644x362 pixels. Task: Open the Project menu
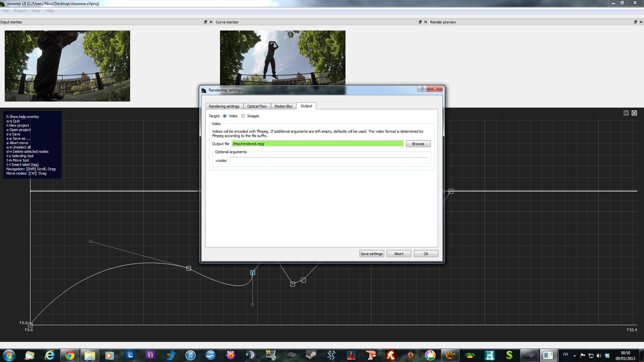click(x=20, y=11)
